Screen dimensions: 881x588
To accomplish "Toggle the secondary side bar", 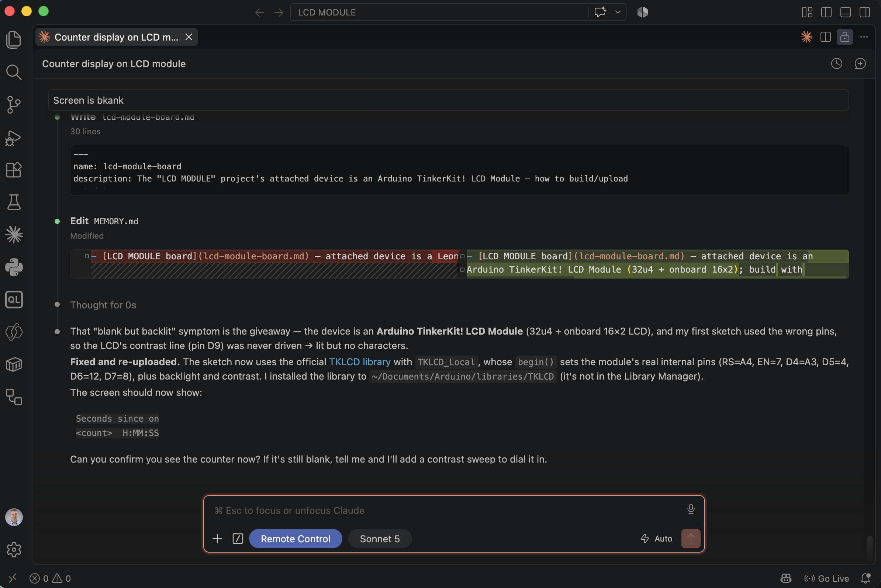I will [x=864, y=13].
